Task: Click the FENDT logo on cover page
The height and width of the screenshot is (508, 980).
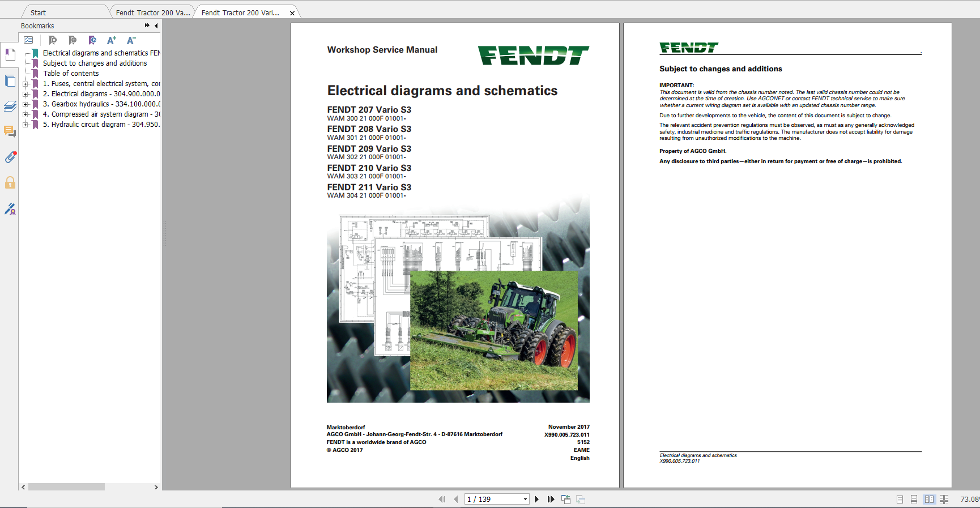Action: tap(534, 56)
